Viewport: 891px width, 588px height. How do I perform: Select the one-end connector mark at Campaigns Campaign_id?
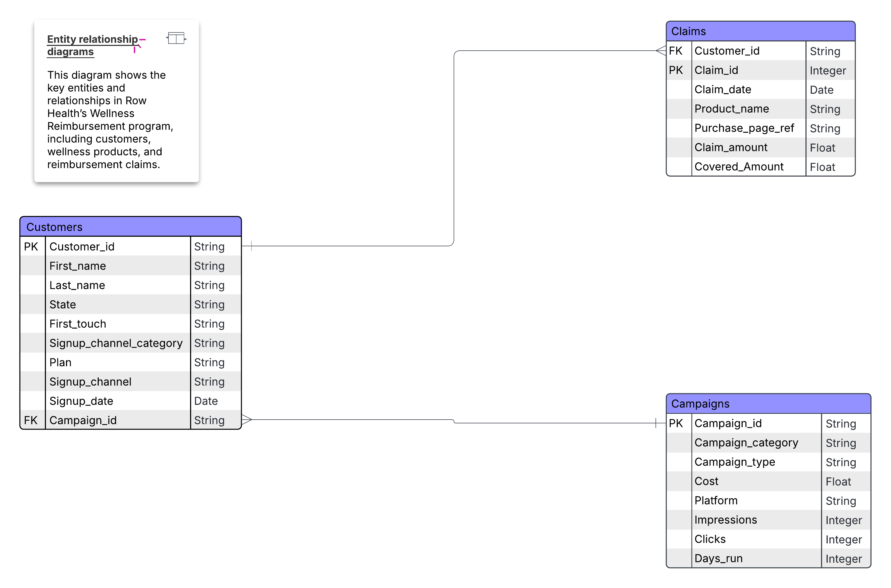[x=656, y=423]
